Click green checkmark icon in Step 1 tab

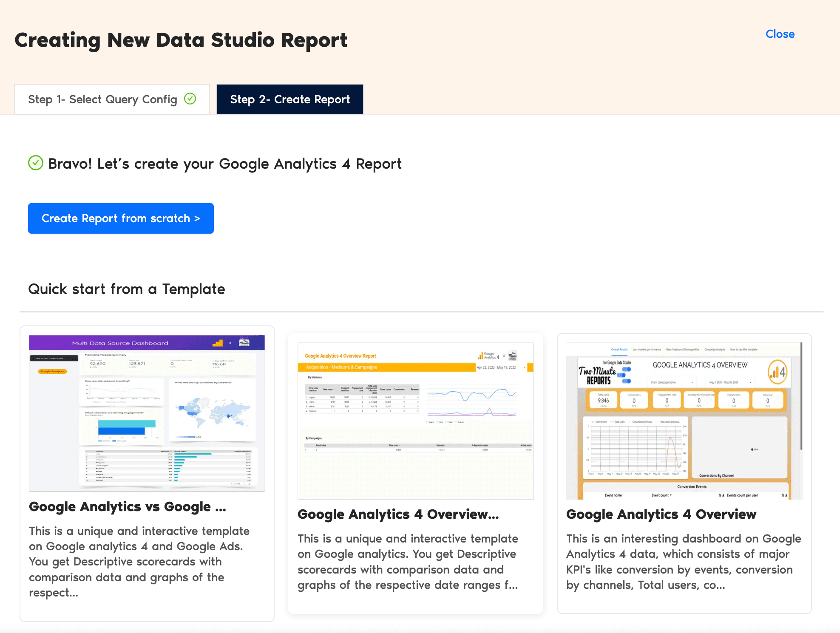[190, 99]
